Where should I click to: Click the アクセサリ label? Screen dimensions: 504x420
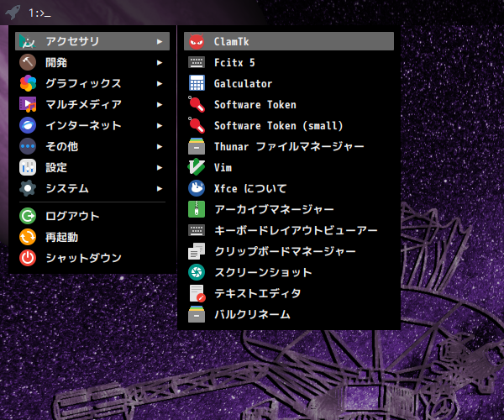pyautogui.click(x=72, y=41)
